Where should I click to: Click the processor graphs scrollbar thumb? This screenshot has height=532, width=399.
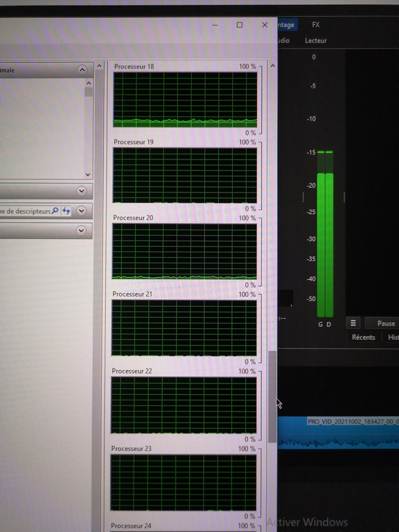coord(272,396)
